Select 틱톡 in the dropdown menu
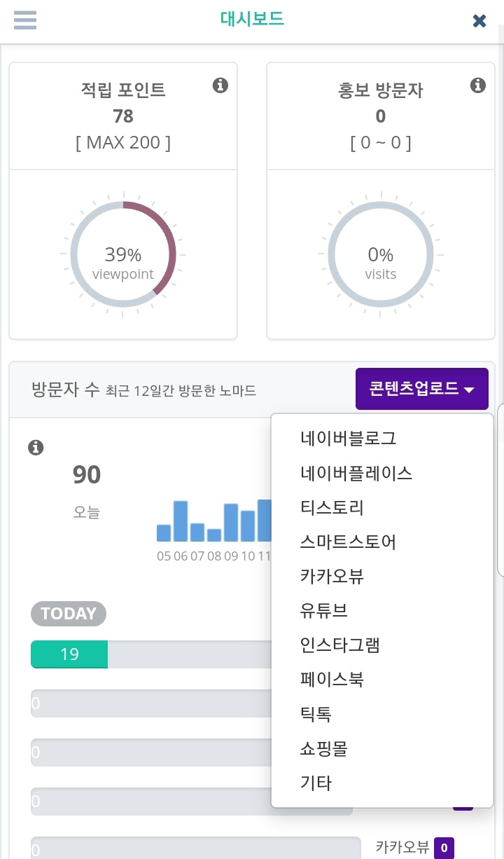The height and width of the screenshot is (859, 504). click(x=315, y=714)
